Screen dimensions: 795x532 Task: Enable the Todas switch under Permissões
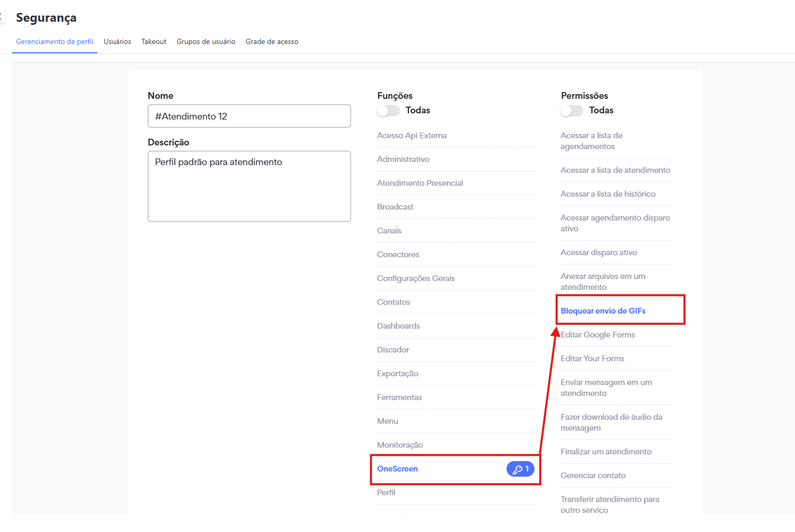(x=572, y=111)
